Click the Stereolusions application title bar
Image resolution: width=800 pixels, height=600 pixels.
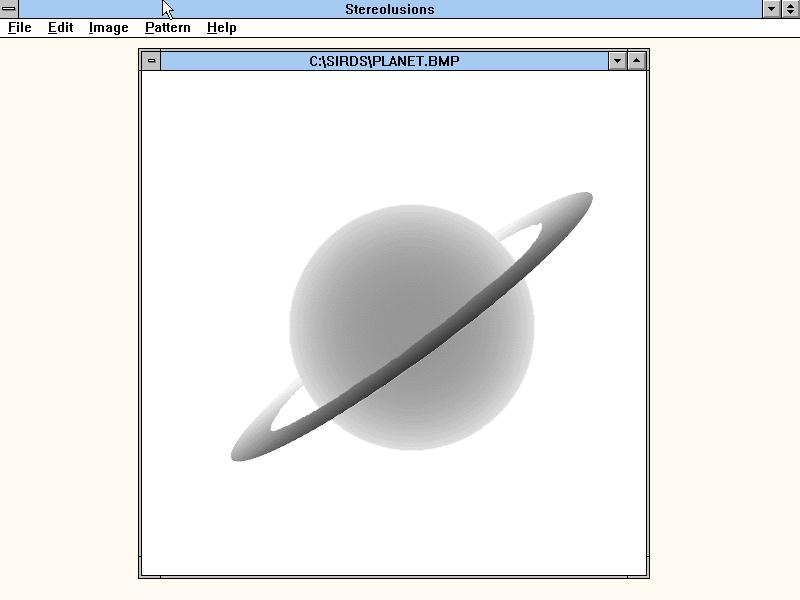coord(390,9)
